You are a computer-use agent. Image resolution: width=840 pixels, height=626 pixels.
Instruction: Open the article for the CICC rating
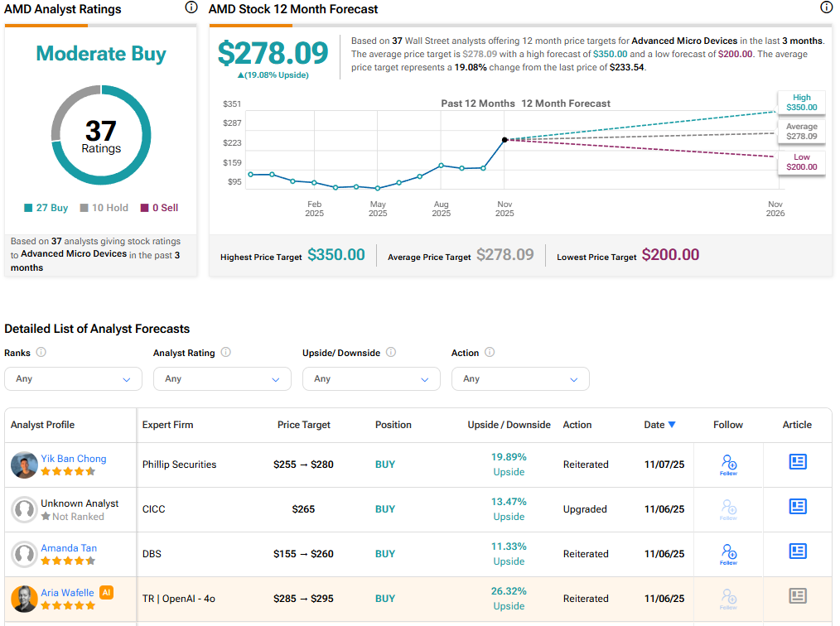pos(797,507)
